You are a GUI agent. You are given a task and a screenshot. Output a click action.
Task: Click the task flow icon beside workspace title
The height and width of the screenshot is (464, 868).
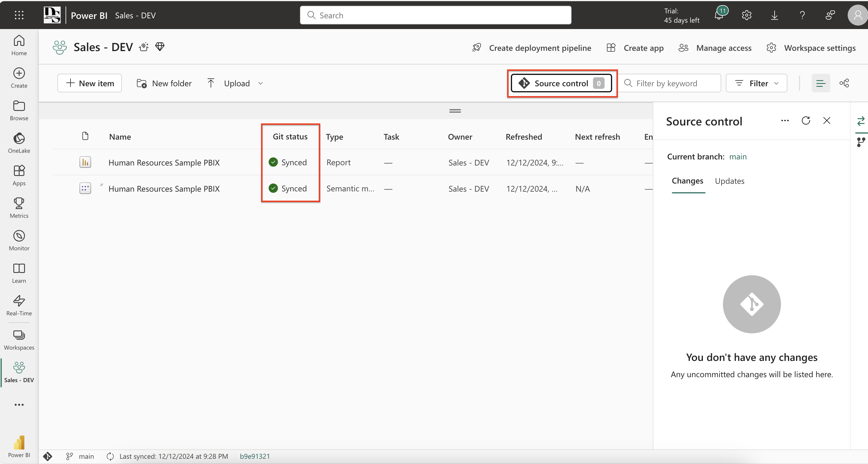(144, 47)
